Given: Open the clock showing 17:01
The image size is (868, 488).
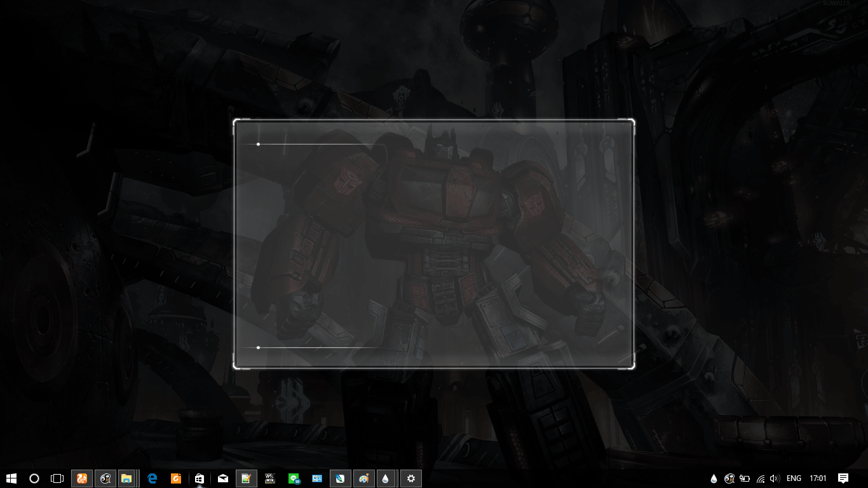Looking at the screenshot, I should click(818, 478).
